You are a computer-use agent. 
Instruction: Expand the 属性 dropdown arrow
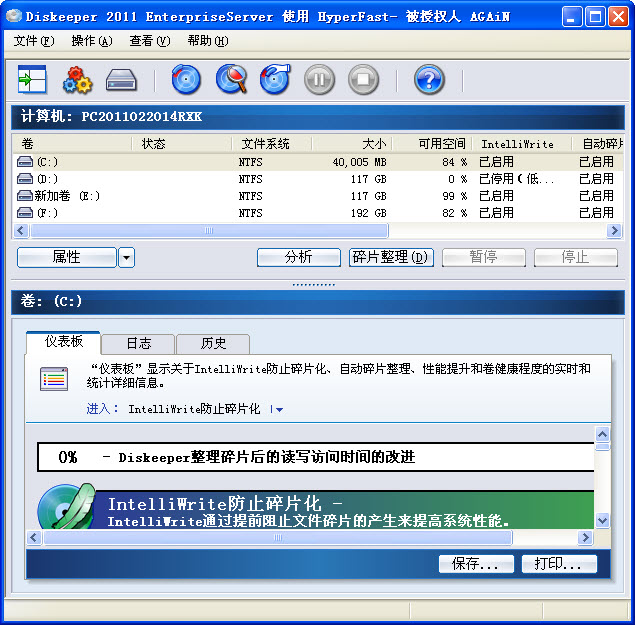coord(126,258)
